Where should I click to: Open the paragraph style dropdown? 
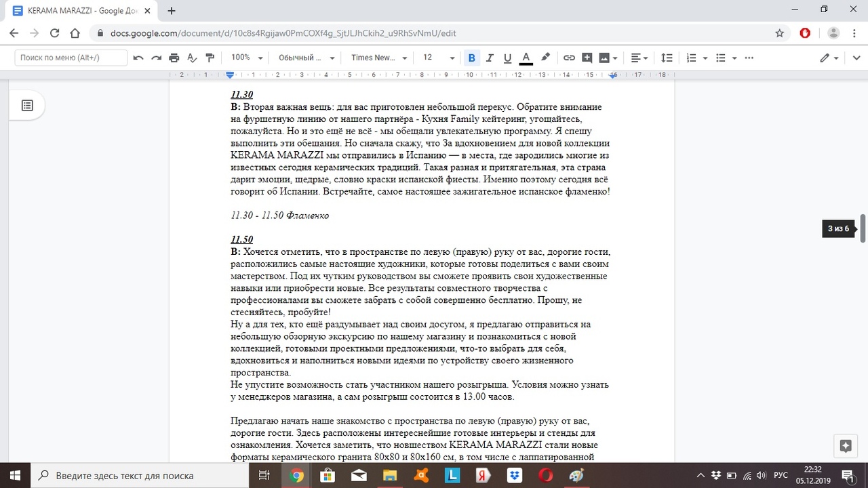tap(307, 58)
